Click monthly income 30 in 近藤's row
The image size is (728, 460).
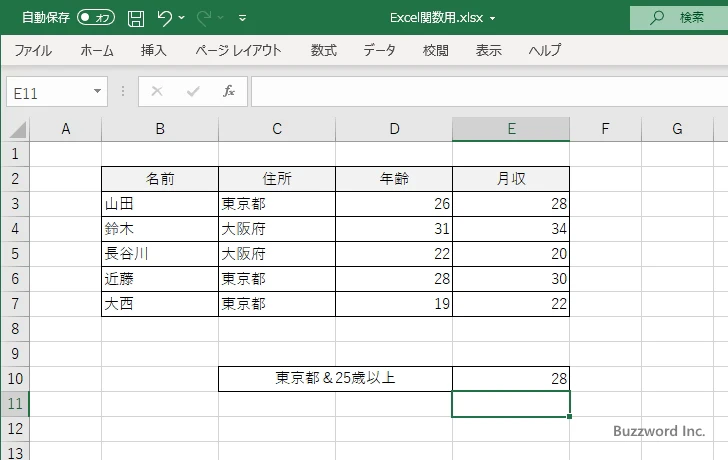tap(511, 279)
